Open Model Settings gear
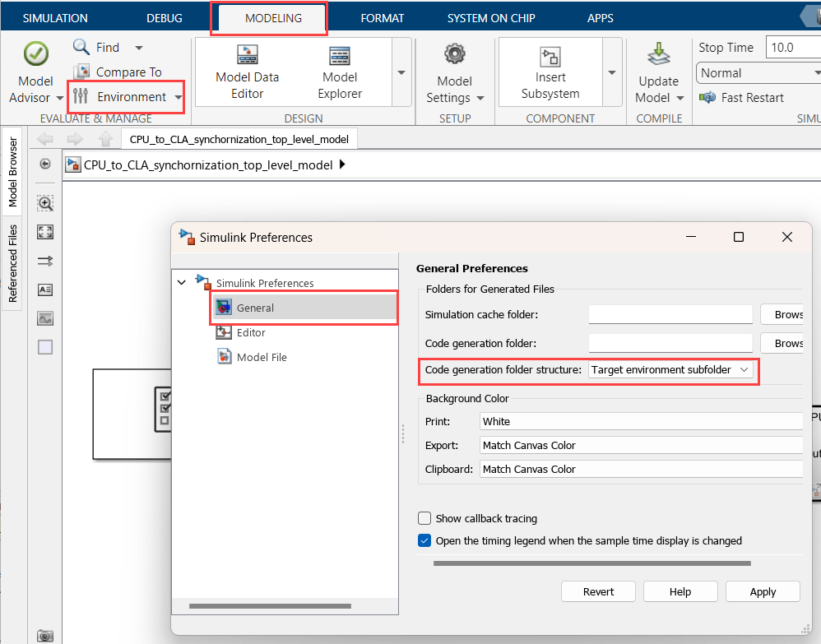 pos(454,54)
